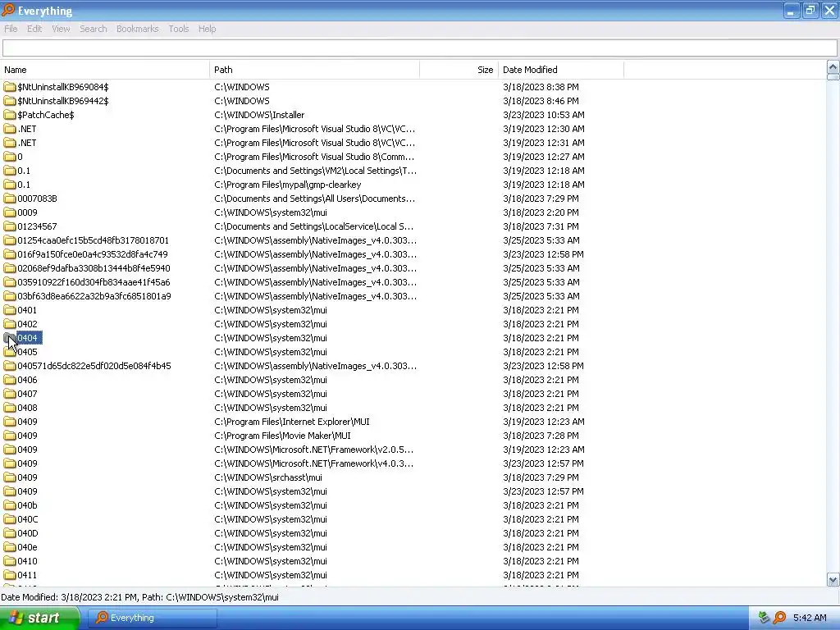Click the Everything icon in title bar
The width and height of the screenshot is (840, 630).
[x=8, y=10]
